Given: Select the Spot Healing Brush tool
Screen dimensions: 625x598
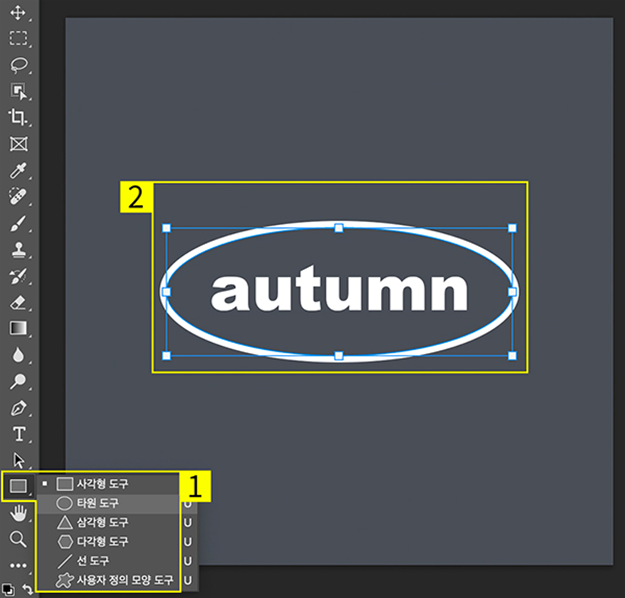Looking at the screenshot, I should tap(18, 196).
